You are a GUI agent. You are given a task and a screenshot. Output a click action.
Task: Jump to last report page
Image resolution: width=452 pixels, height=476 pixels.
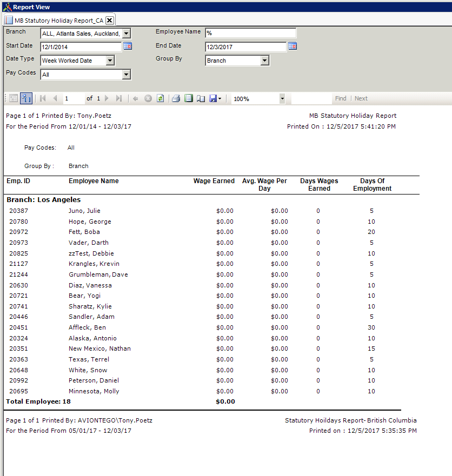point(119,98)
